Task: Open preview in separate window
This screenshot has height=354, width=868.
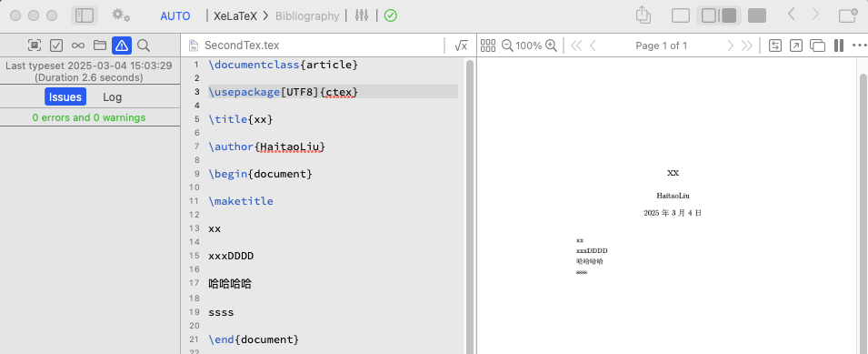Action: (x=817, y=46)
